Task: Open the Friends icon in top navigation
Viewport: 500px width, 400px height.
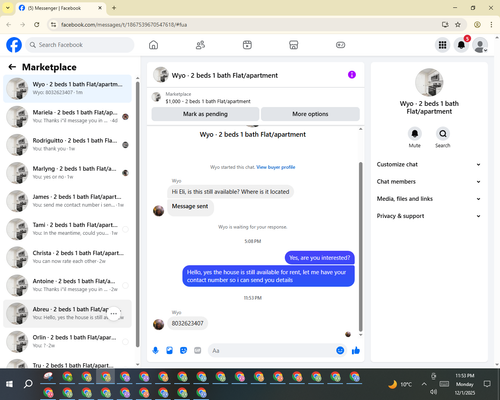Action: (x=200, y=45)
